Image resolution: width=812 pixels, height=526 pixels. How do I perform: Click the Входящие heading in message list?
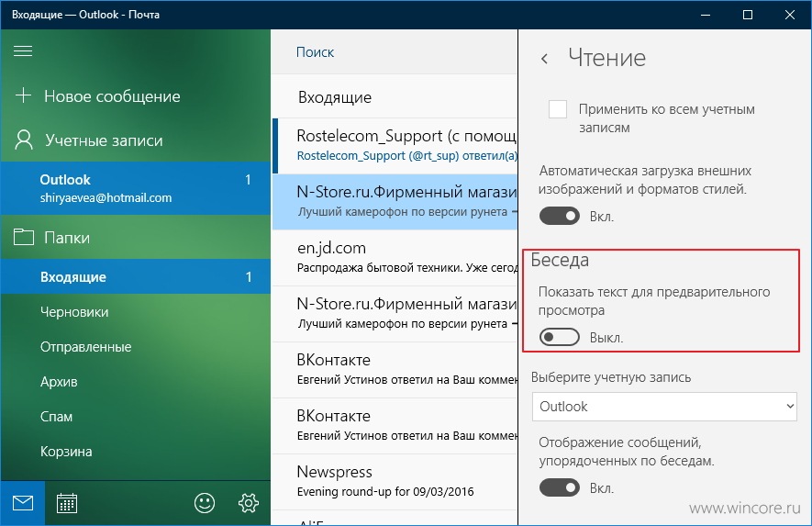[335, 97]
